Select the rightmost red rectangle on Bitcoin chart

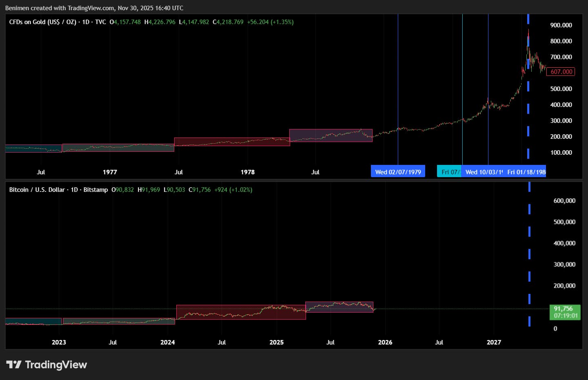pos(339,307)
